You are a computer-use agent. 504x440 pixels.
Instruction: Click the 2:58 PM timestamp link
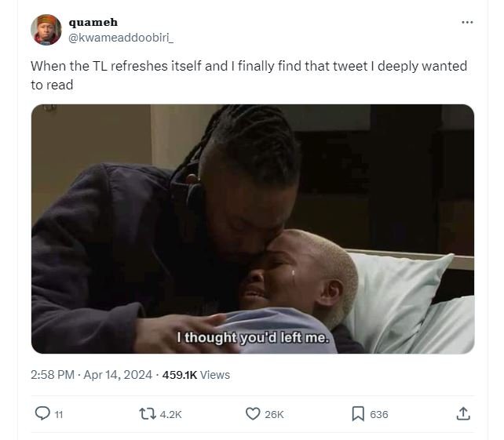tap(53, 375)
